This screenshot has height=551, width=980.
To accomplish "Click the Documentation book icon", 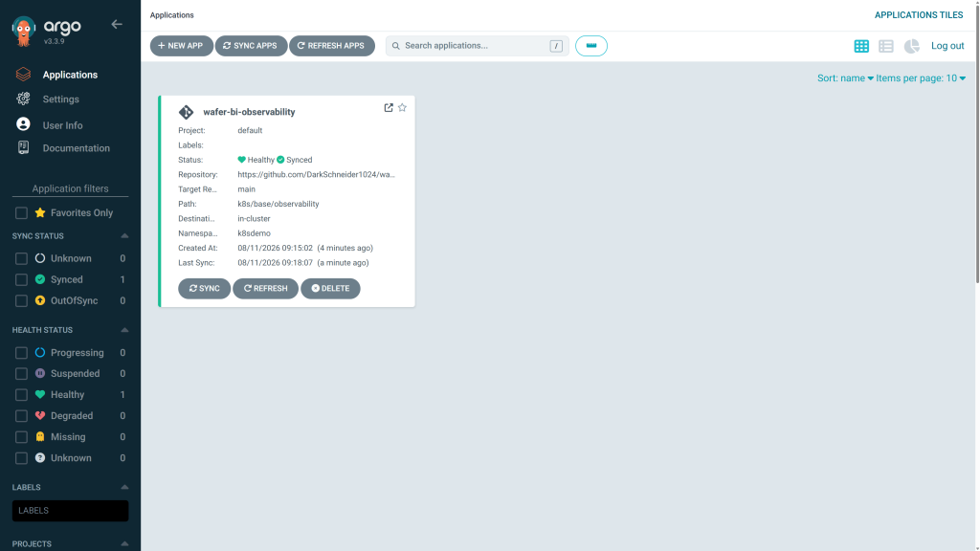I will [23, 146].
